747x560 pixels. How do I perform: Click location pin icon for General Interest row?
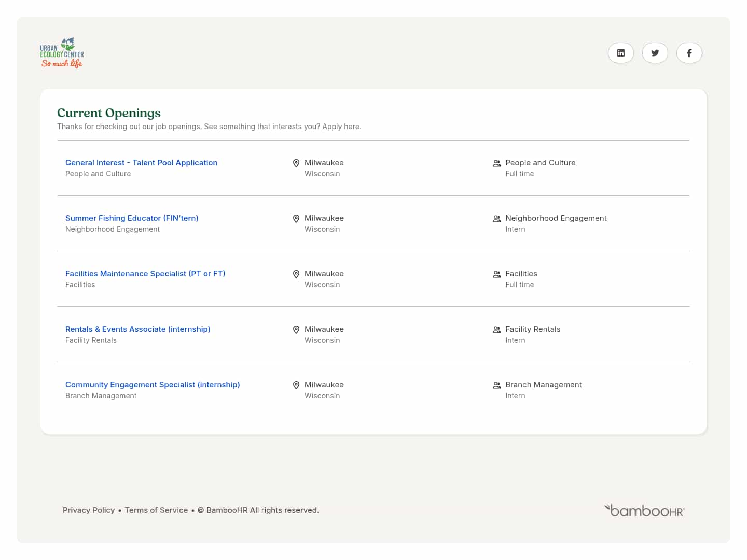(x=296, y=163)
